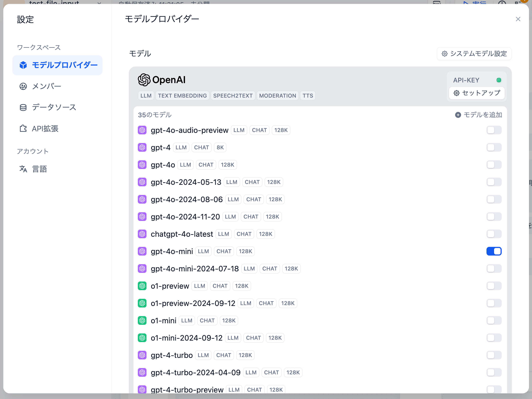Image resolution: width=532 pixels, height=399 pixels.
Task: Click the OpenAI logo icon
Action: (x=144, y=80)
